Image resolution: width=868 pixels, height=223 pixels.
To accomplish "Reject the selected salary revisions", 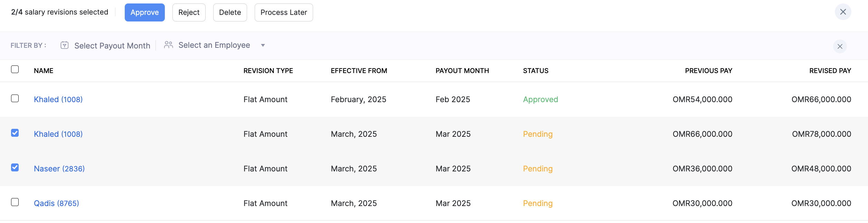I will point(189,12).
